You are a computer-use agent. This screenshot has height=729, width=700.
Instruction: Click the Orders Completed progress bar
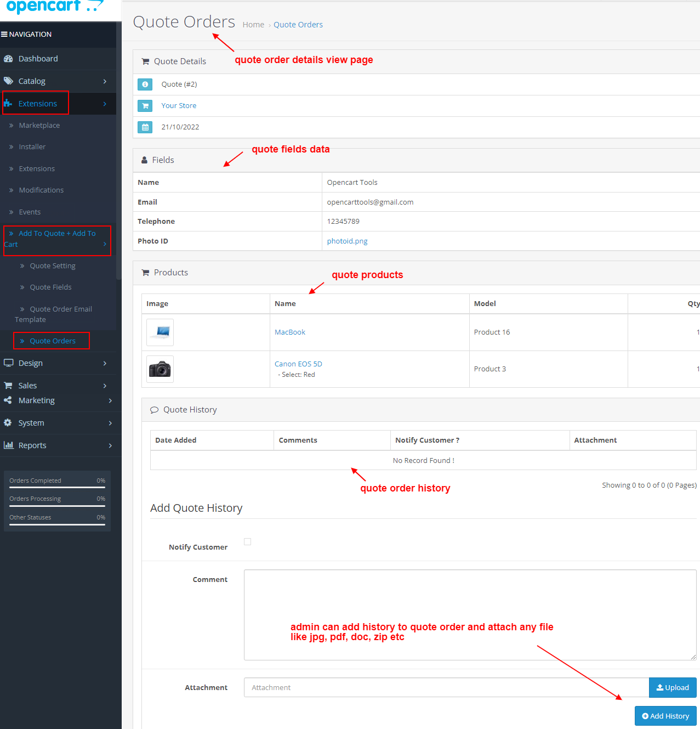point(57,487)
